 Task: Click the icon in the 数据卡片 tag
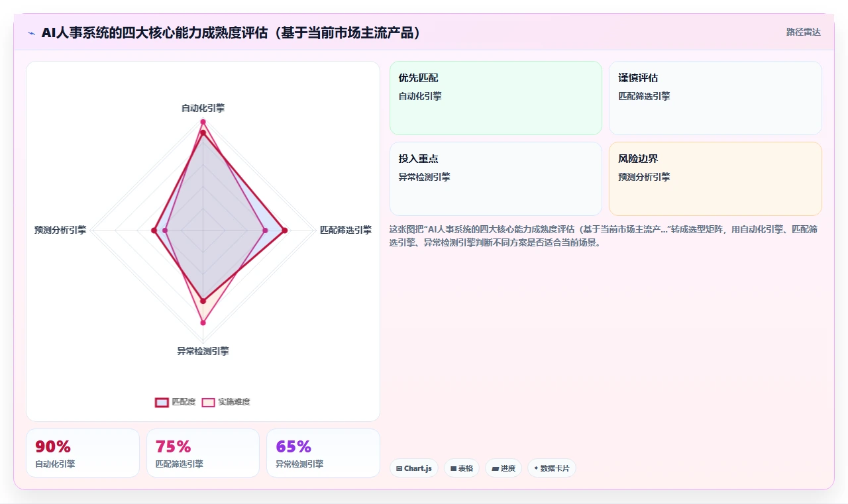(x=536, y=468)
